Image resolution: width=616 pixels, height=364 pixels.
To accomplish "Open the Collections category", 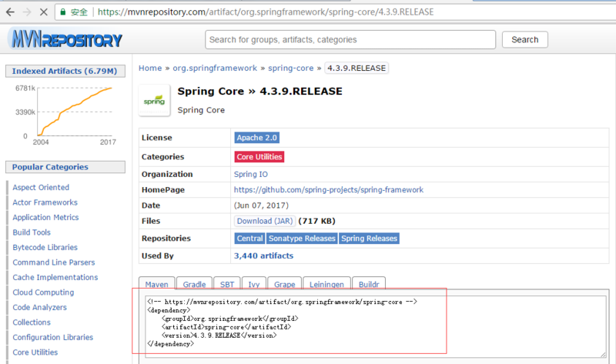I will point(32,322).
